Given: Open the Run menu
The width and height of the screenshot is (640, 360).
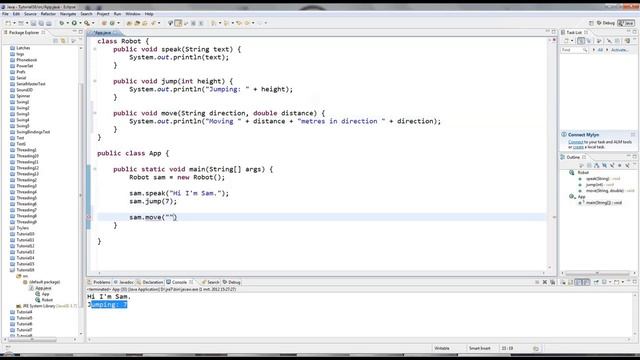Looking at the screenshot, I should pyautogui.click(x=118, y=14).
